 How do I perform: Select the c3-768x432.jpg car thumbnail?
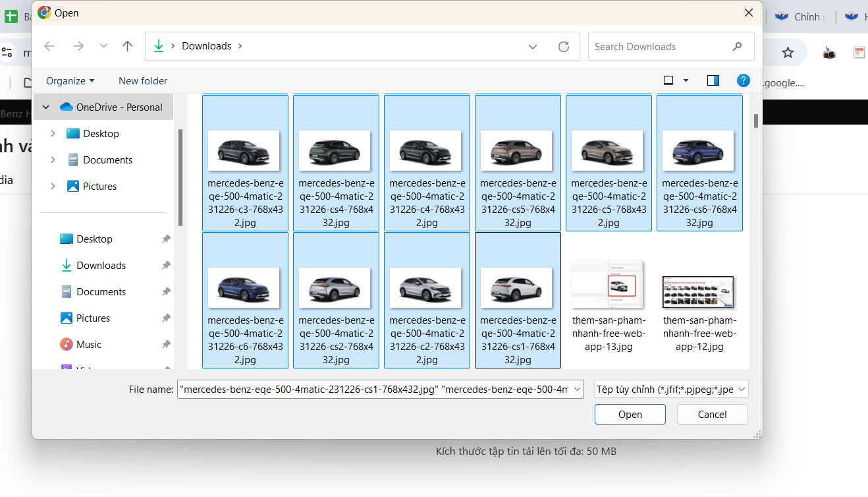(x=245, y=163)
